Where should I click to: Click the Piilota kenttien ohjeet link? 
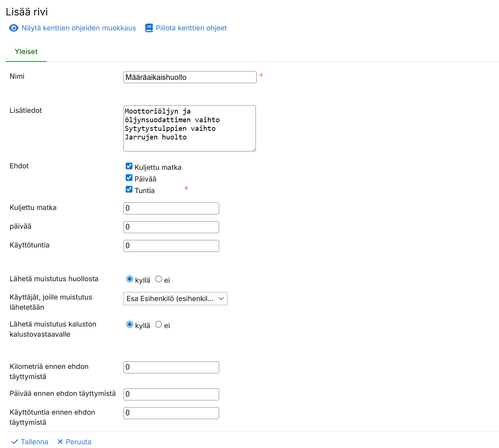tap(191, 28)
